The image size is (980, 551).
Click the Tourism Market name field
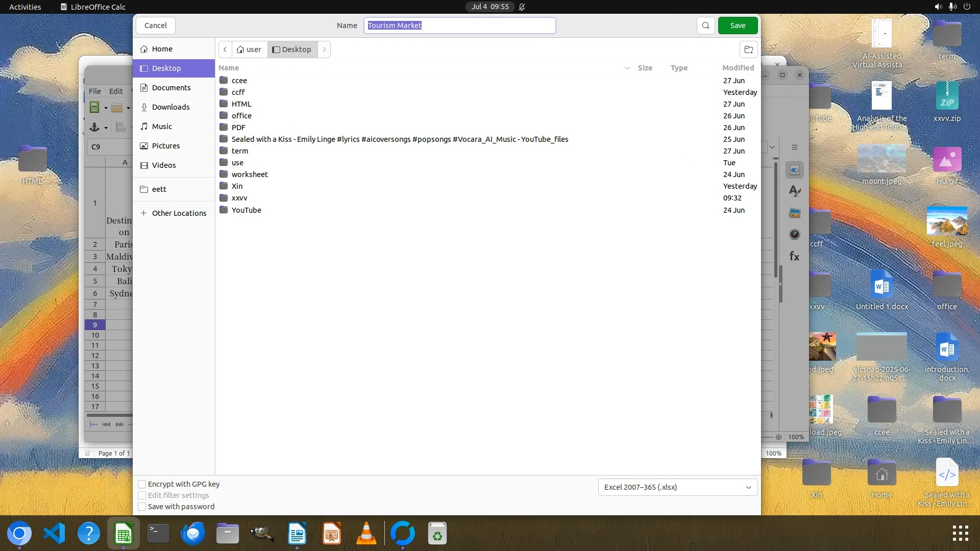pyautogui.click(x=459, y=26)
